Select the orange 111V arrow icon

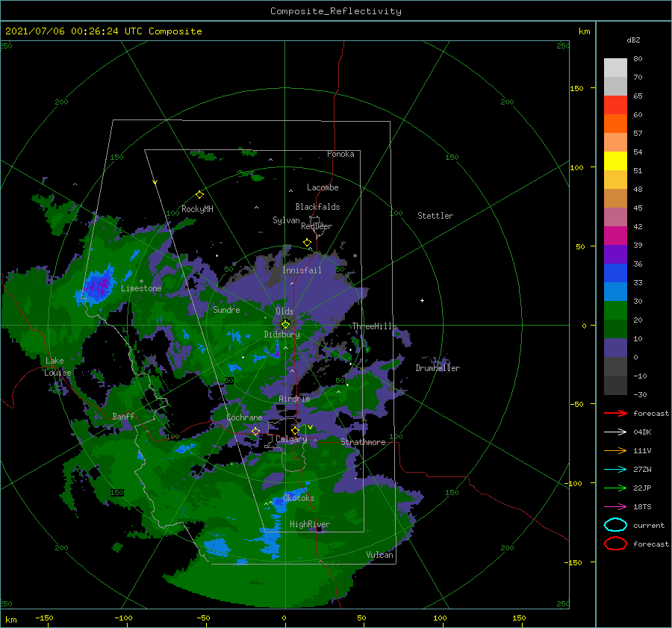coord(615,450)
